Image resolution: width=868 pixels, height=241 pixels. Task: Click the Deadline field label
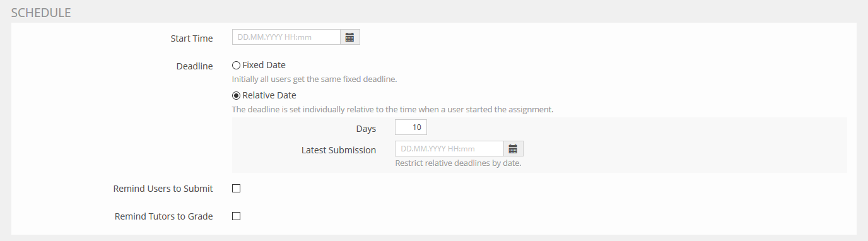pyautogui.click(x=194, y=66)
